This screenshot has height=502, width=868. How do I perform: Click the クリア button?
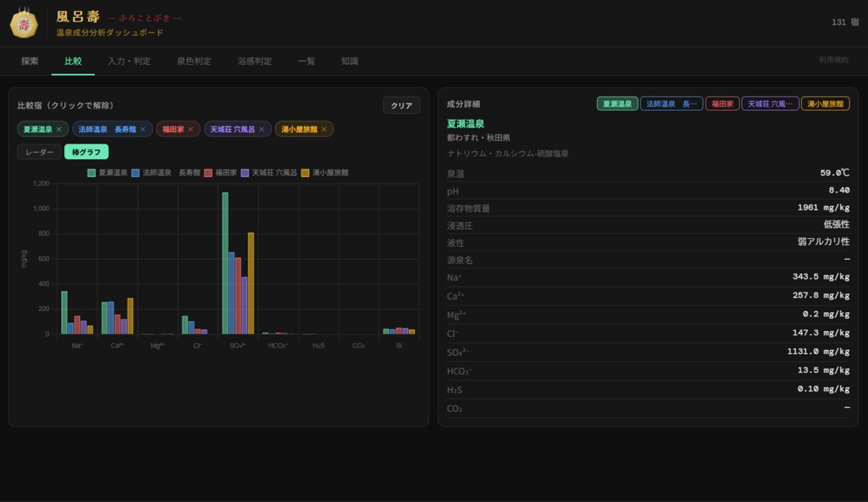(401, 105)
